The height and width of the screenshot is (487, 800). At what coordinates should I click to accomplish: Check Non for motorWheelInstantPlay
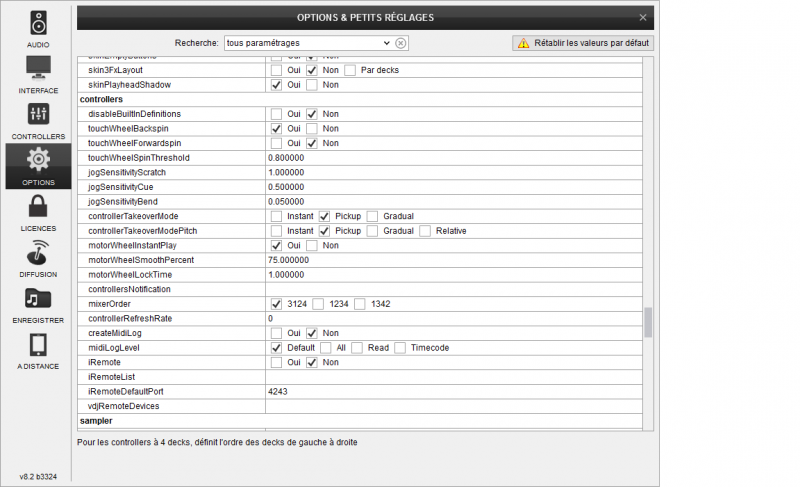(312, 245)
